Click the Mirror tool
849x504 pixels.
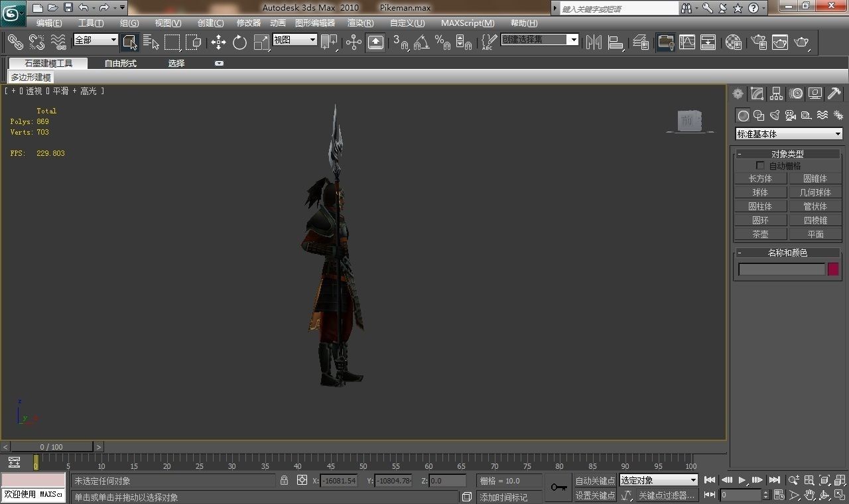(594, 42)
